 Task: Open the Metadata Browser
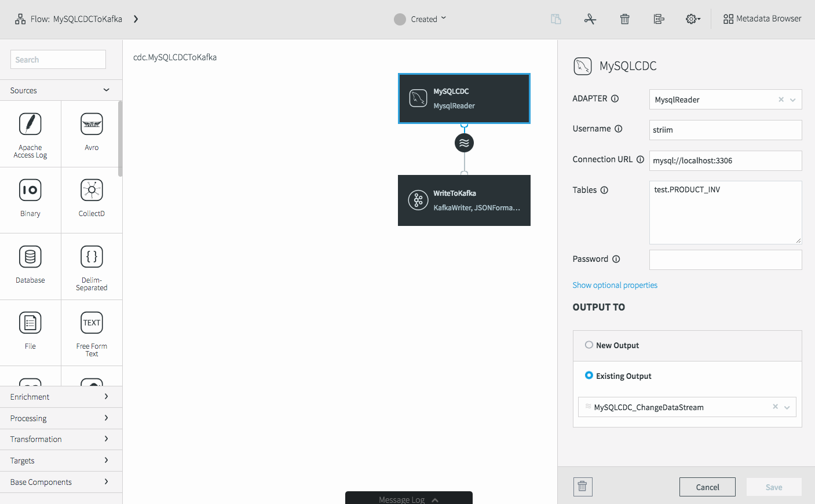[x=762, y=19]
